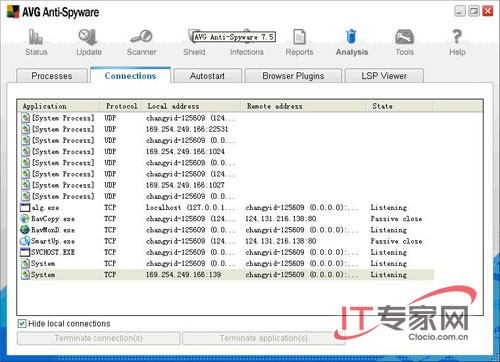Close the AVG Anti-Spyware window
Screen dimensions: 500x362
pyautogui.click(x=488, y=11)
